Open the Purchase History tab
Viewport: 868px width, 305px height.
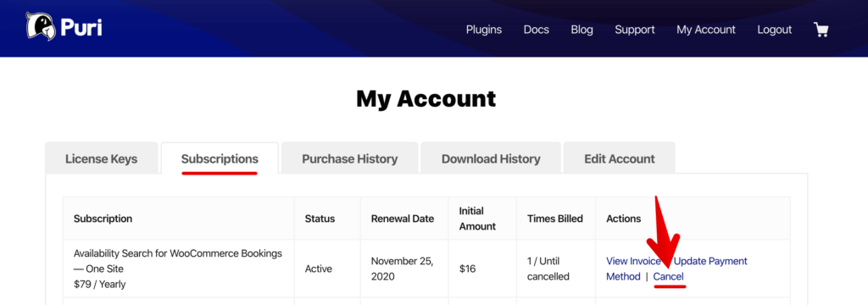[350, 159]
